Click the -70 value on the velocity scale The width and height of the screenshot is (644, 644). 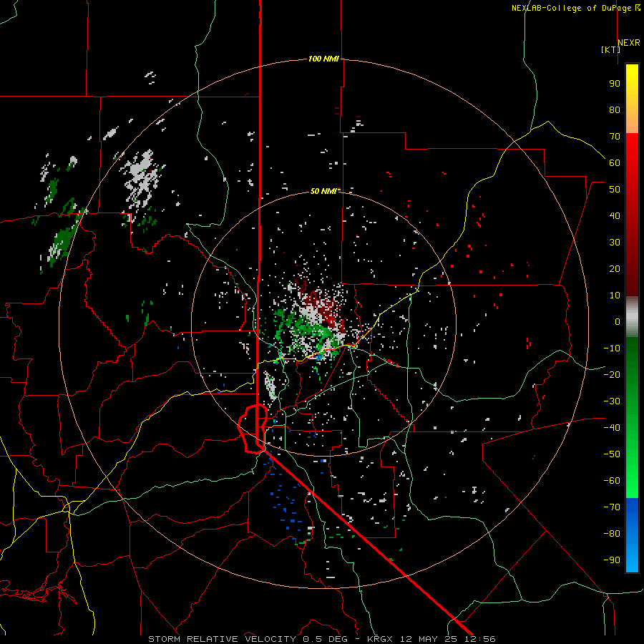(612, 507)
